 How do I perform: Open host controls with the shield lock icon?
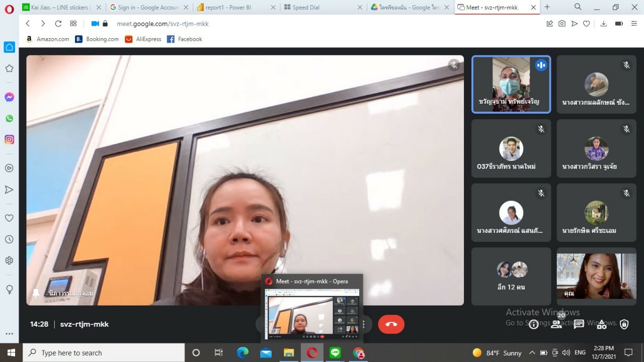pyautogui.click(x=624, y=324)
